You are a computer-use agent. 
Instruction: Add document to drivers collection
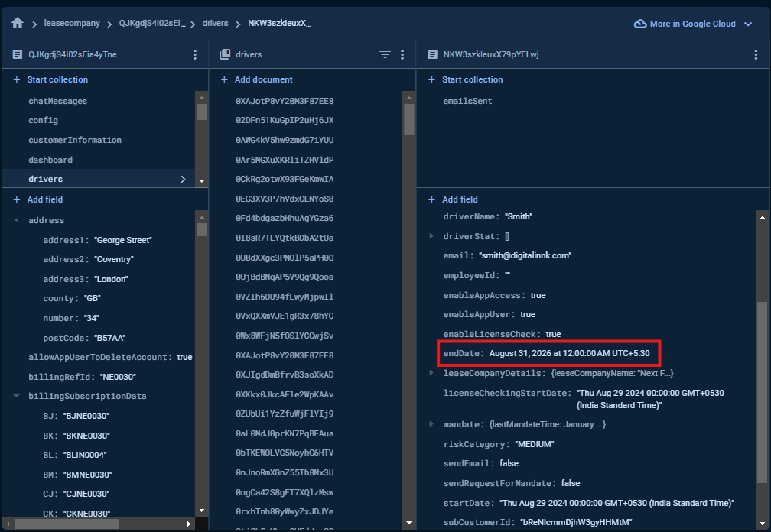point(257,79)
